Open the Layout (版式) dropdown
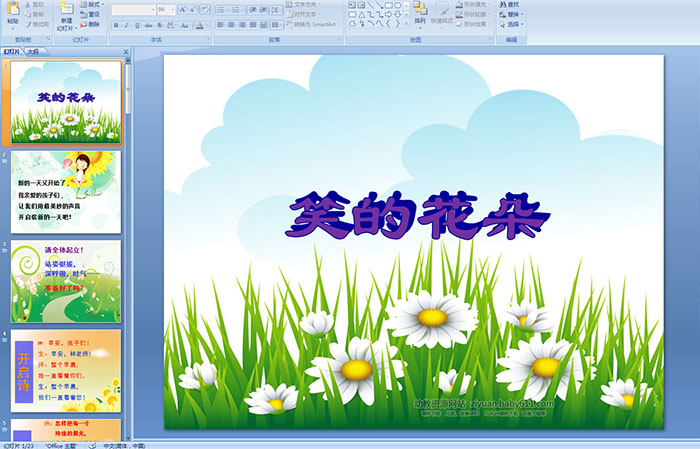700x449 pixels. click(x=92, y=4)
